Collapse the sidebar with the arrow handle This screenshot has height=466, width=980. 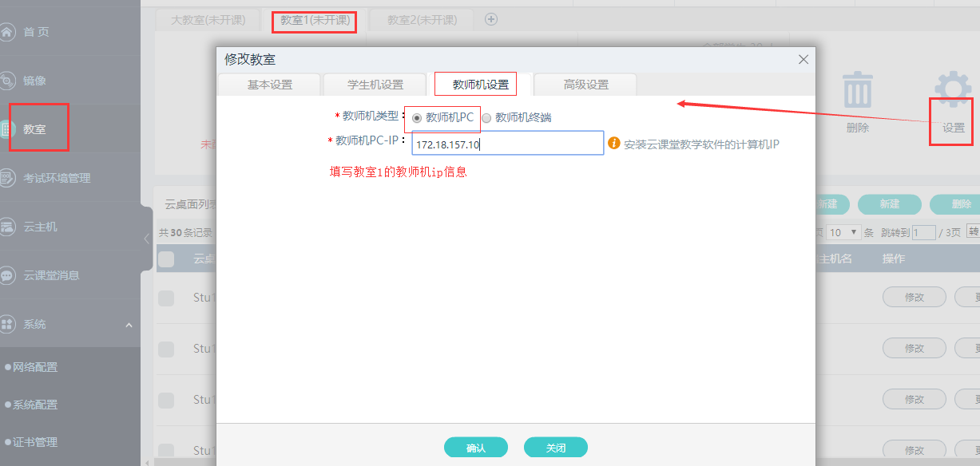point(146,239)
